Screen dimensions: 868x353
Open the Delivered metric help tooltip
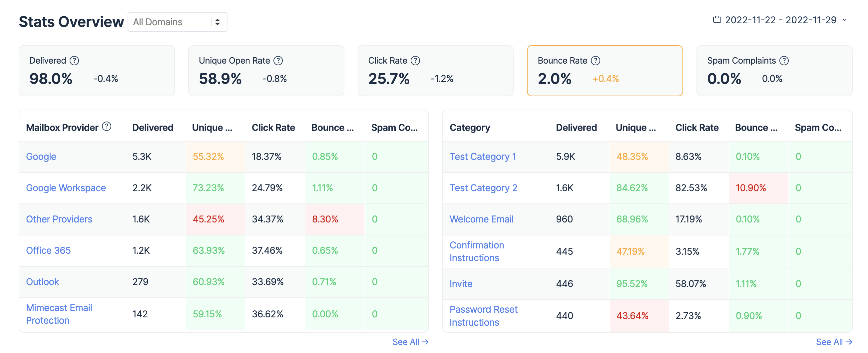[x=75, y=61]
